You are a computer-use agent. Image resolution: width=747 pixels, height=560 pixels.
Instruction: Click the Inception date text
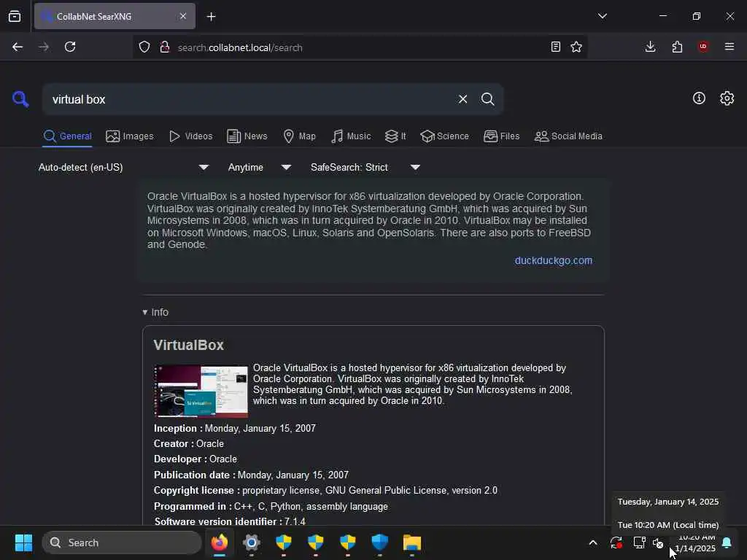(260, 428)
